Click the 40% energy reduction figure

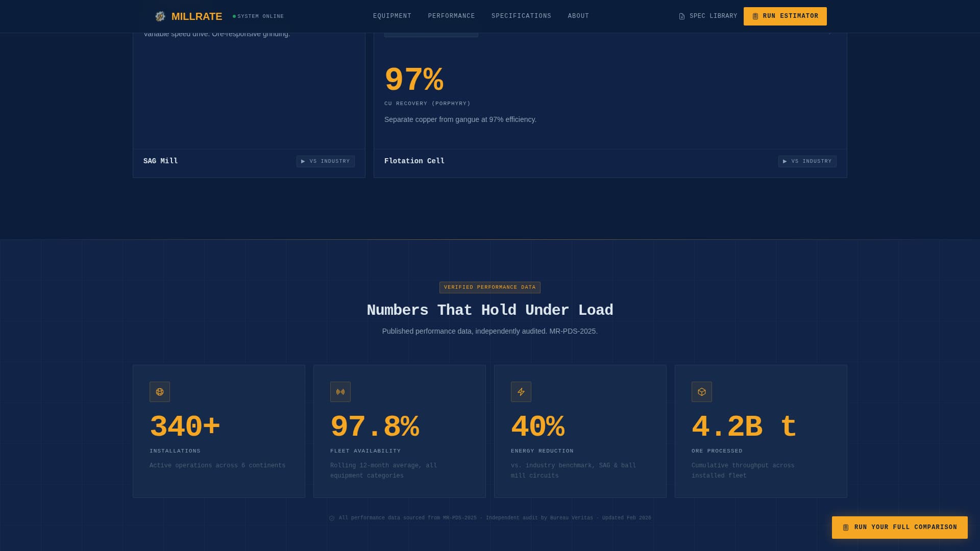pyautogui.click(x=537, y=427)
